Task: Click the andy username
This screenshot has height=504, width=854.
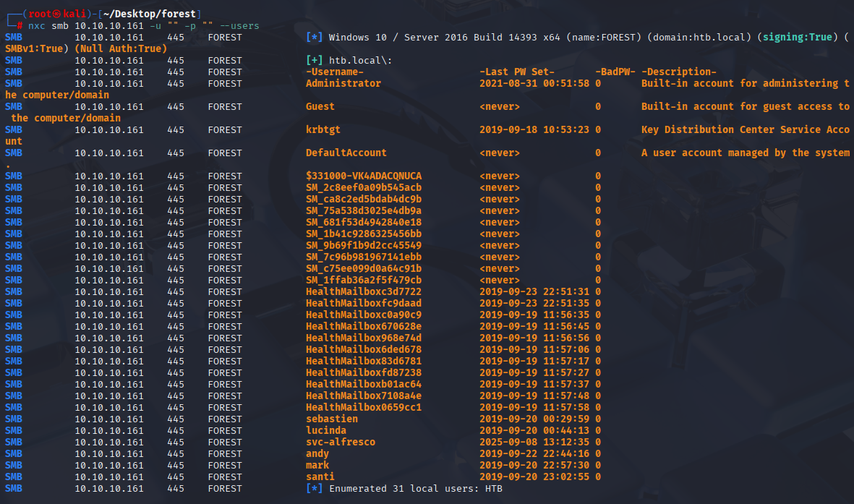Action: click(x=317, y=454)
